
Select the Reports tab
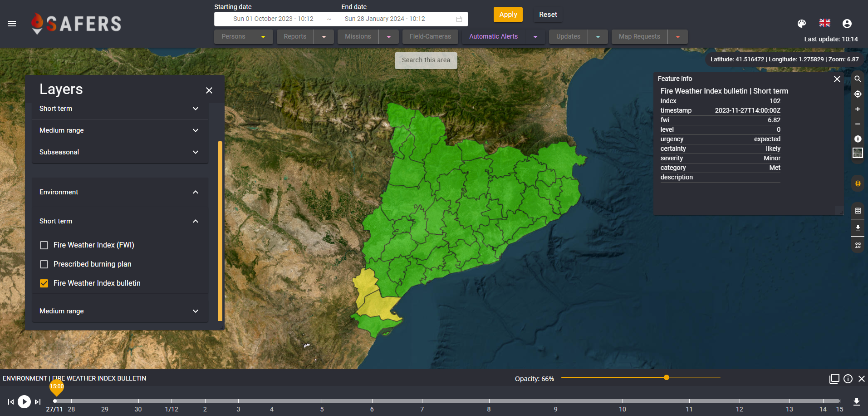click(295, 37)
